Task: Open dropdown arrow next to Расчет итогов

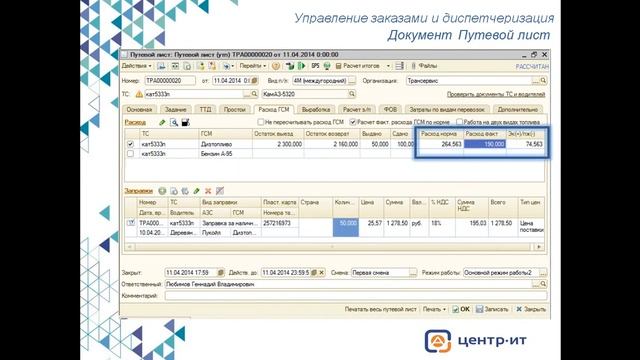Action: click(388, 66)
